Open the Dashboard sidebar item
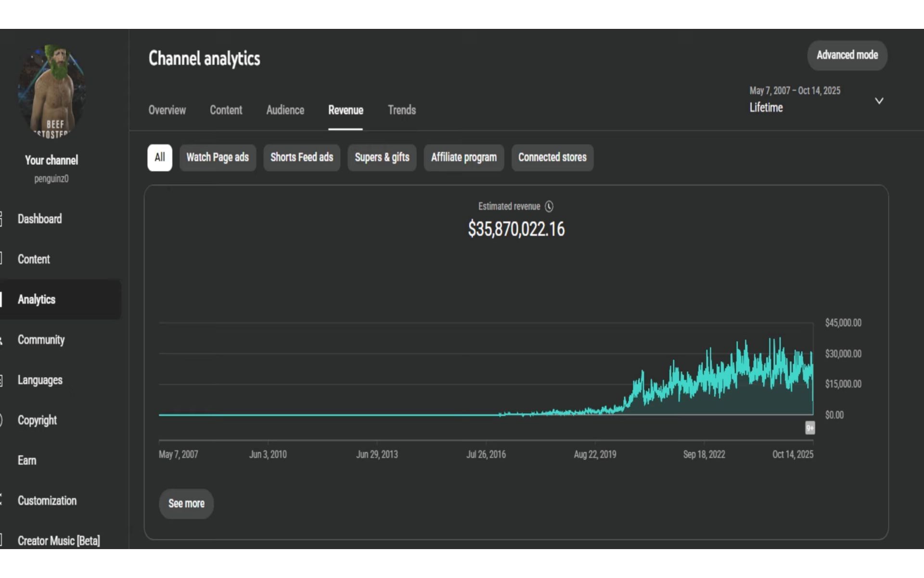 [x=39, y=219]
